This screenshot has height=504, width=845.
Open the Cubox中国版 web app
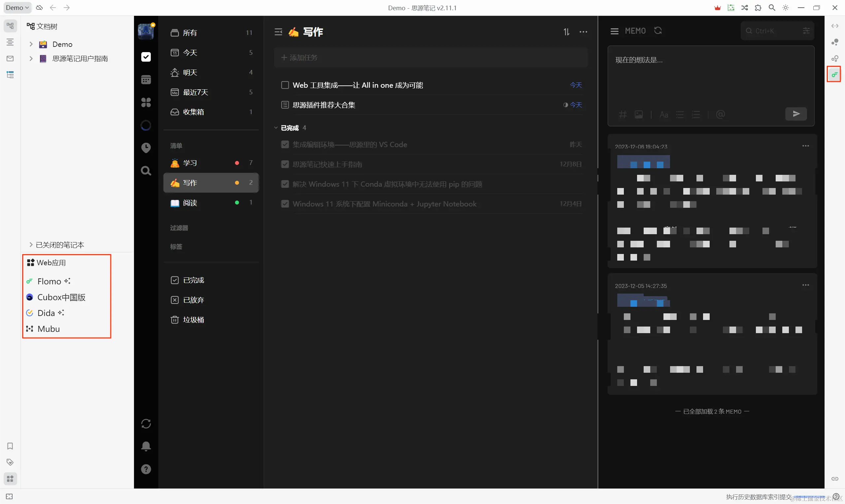(x=61, y=297)
